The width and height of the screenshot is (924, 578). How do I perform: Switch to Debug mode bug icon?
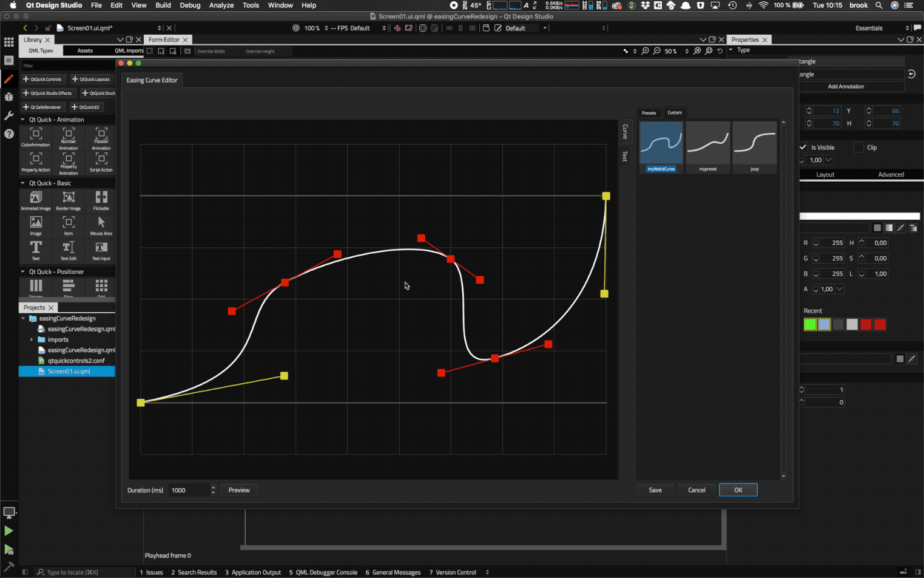click(x=8, y=97)
